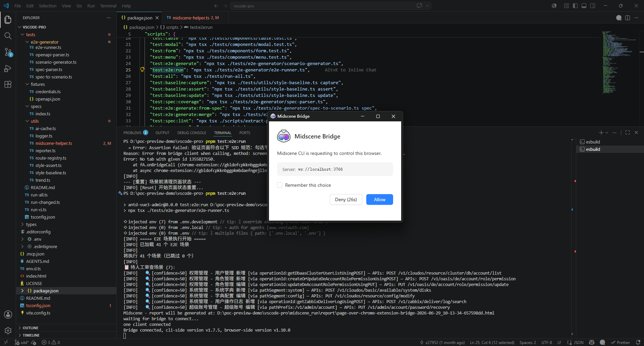
Task: Open the Terminal menu
Action: pos(108,6)
